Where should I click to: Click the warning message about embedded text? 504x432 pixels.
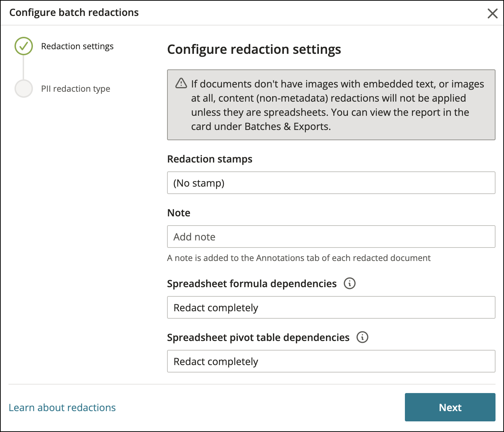pos(331,105)
